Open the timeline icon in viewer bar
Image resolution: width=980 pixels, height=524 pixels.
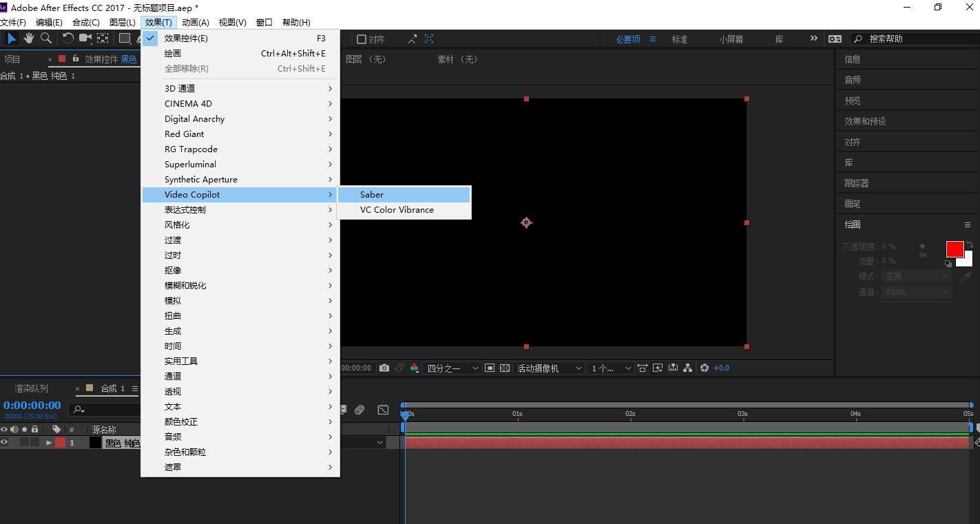(x=673, y=368)
